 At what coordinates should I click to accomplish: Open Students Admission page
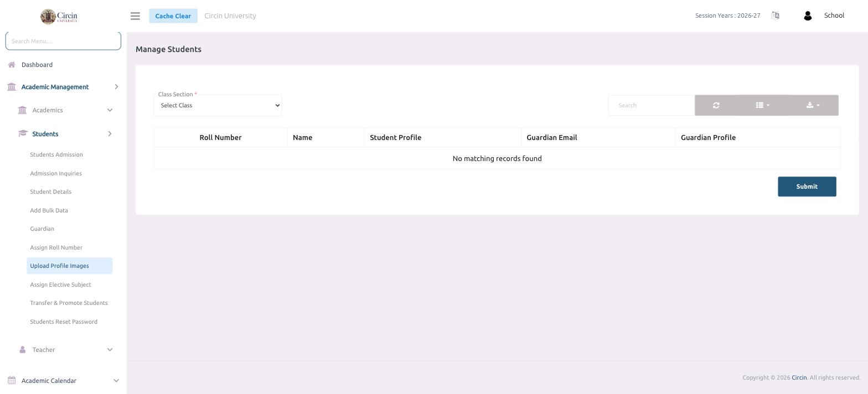(x=56, y=154)
